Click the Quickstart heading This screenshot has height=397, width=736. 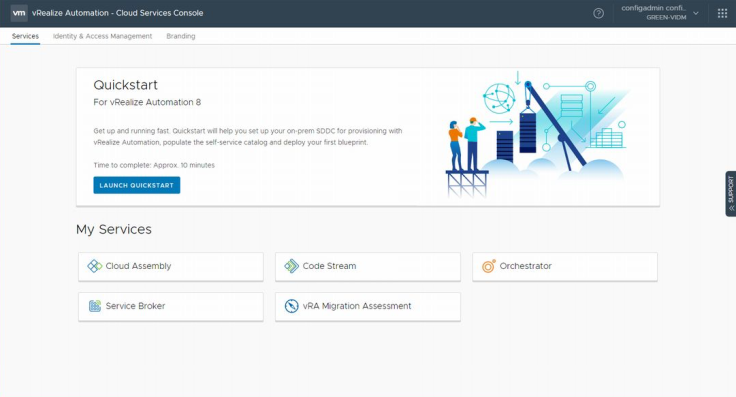click(125, 85)
